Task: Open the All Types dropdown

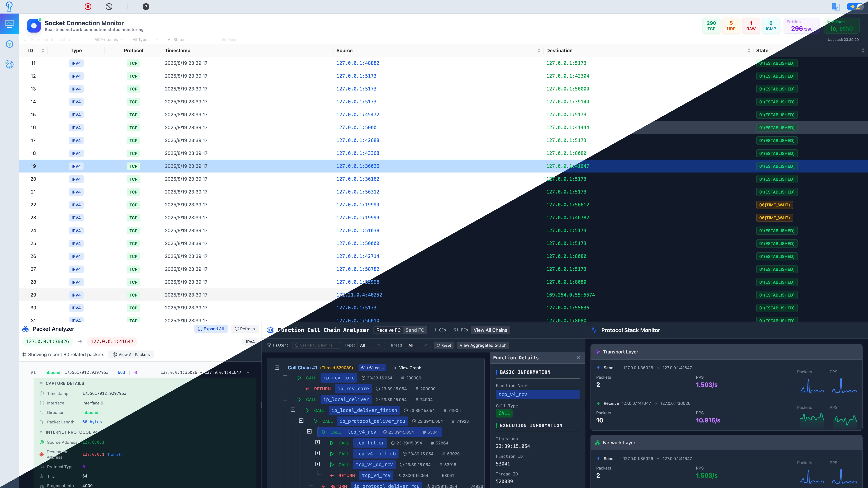Action: click(x=145, y=39)
